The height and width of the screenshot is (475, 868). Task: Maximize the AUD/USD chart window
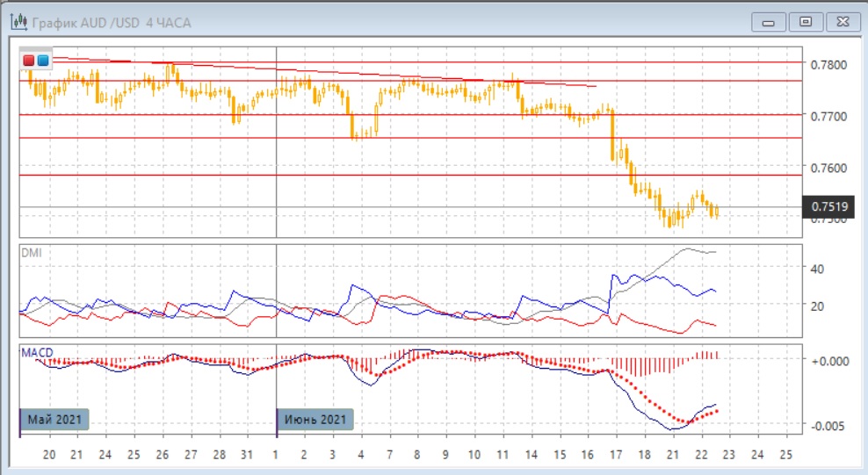(804, 22)
